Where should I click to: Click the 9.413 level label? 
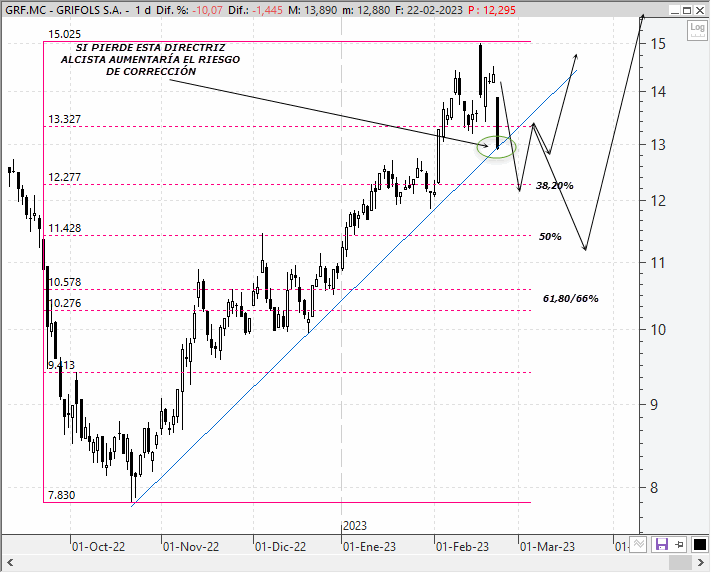61,365
